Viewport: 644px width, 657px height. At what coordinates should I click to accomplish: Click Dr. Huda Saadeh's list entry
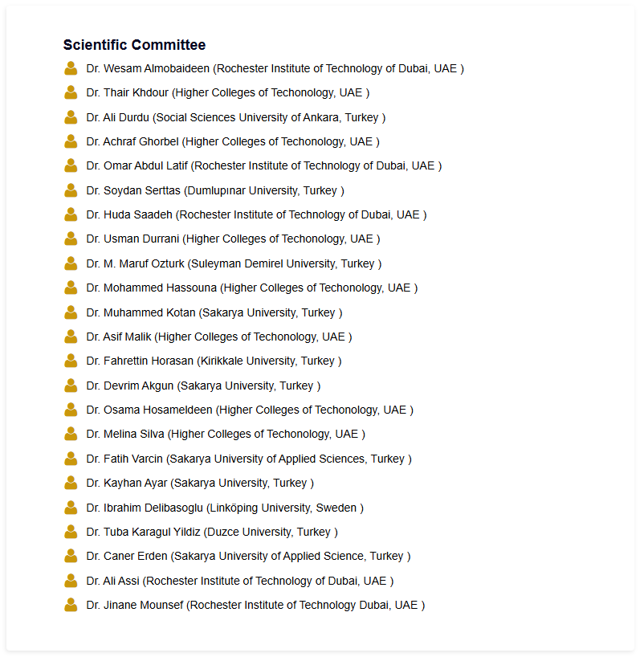coord(256,214)
